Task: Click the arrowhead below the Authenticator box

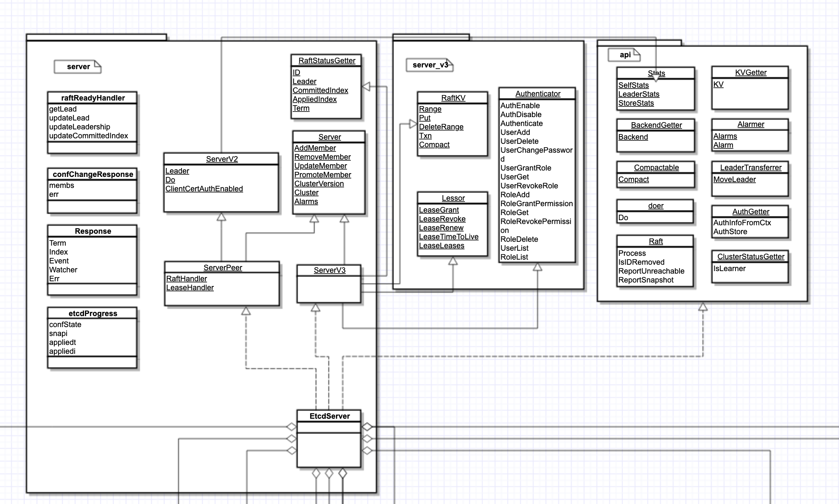Action: [x=537, y=267]
